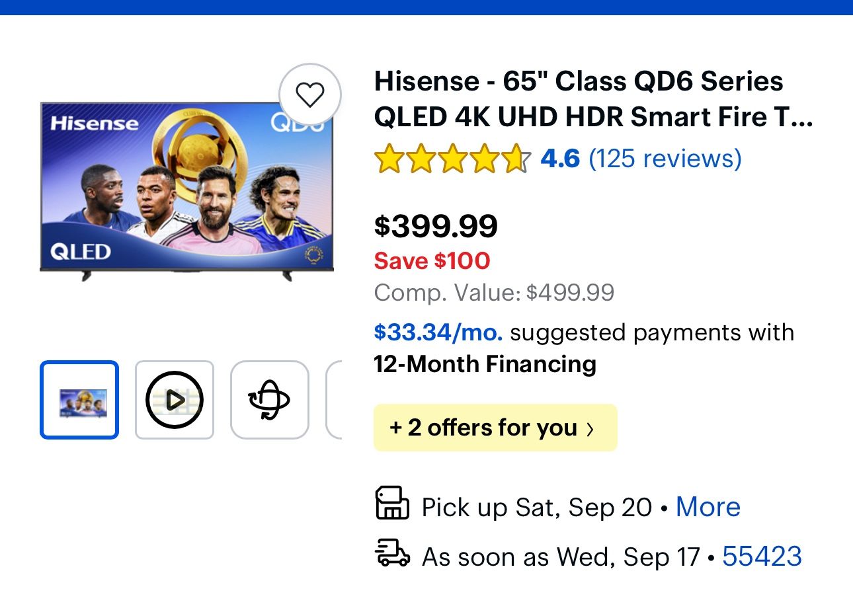
Task: Click the chevron arrow on offers banner
Action: tap(590, 430)
